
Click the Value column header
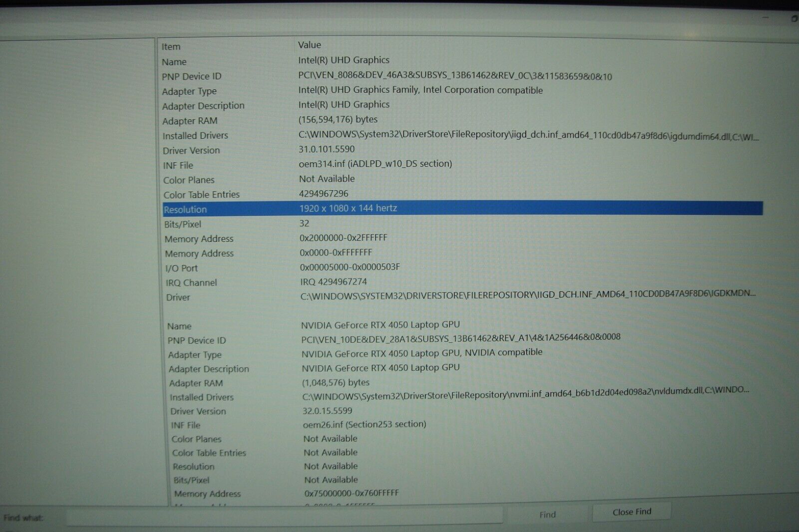310,45
